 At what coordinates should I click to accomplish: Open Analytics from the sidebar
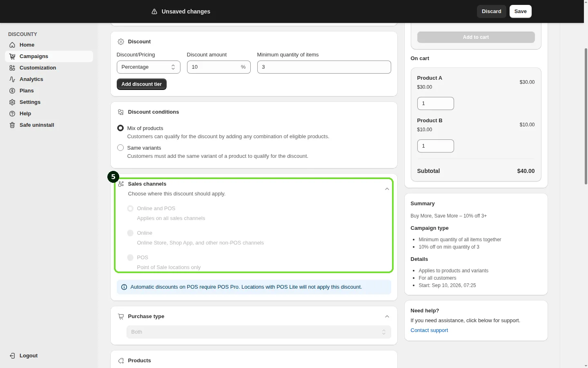click(x=49, y=79)
